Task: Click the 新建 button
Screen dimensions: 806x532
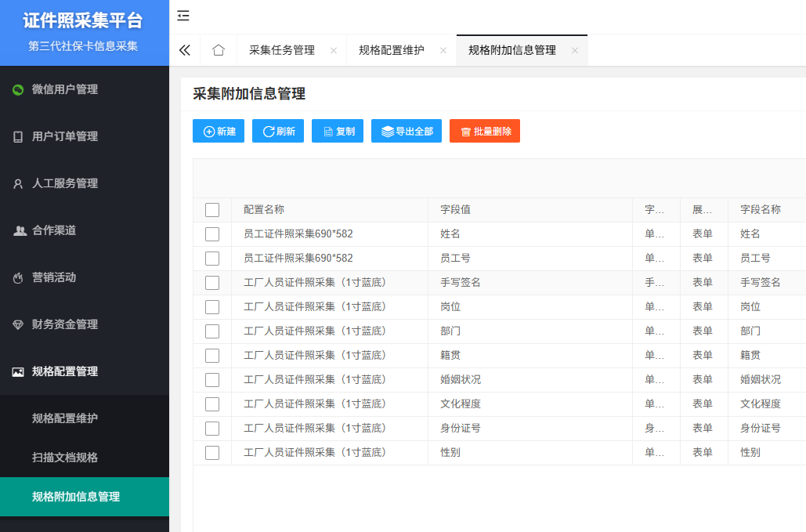Action: 219,132
